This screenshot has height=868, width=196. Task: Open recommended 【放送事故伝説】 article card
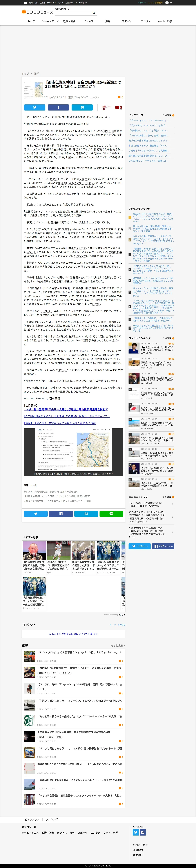tap(34, 558)
